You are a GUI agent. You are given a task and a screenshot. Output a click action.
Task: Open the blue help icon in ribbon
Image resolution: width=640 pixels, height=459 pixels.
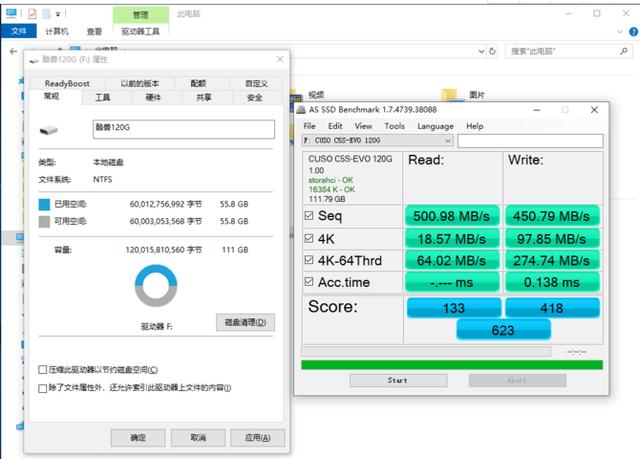click(633, 31)
